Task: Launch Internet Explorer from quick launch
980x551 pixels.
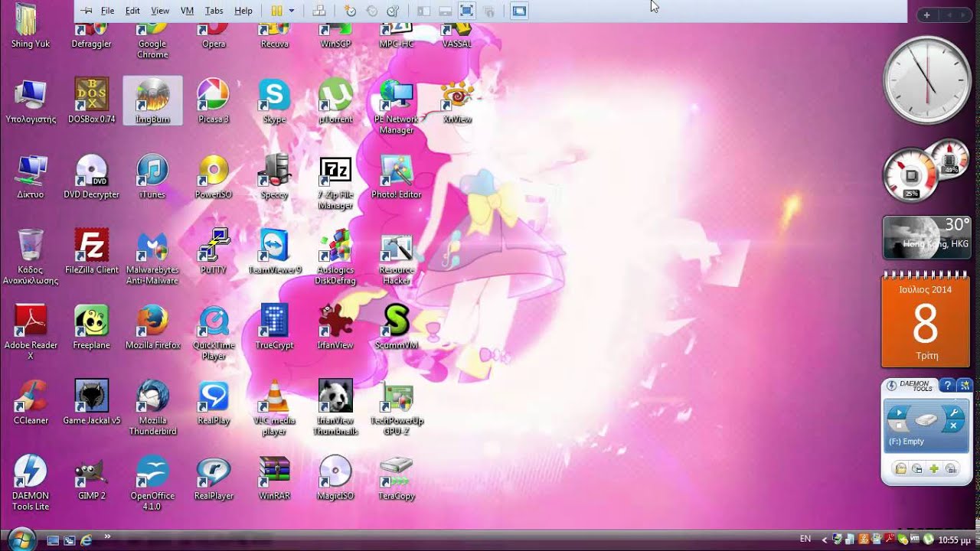Action: click(86, 540)
